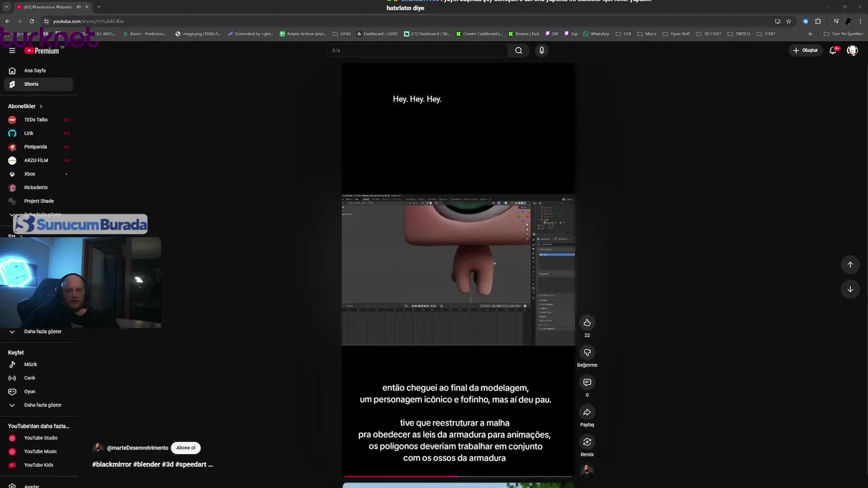Show hidden bookmarks overflow chevron
The width and height of the screenshot is (868, 488).
click(x=810, y=33)
